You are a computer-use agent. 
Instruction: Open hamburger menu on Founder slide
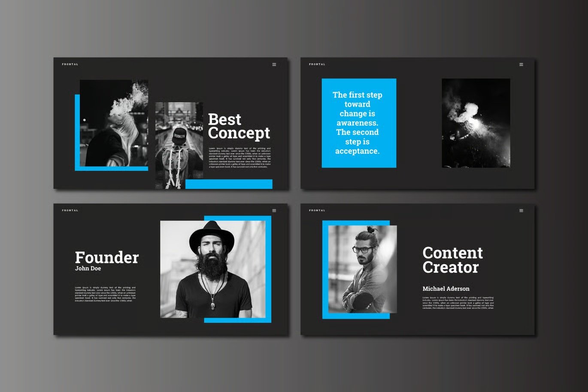[274, 210]
